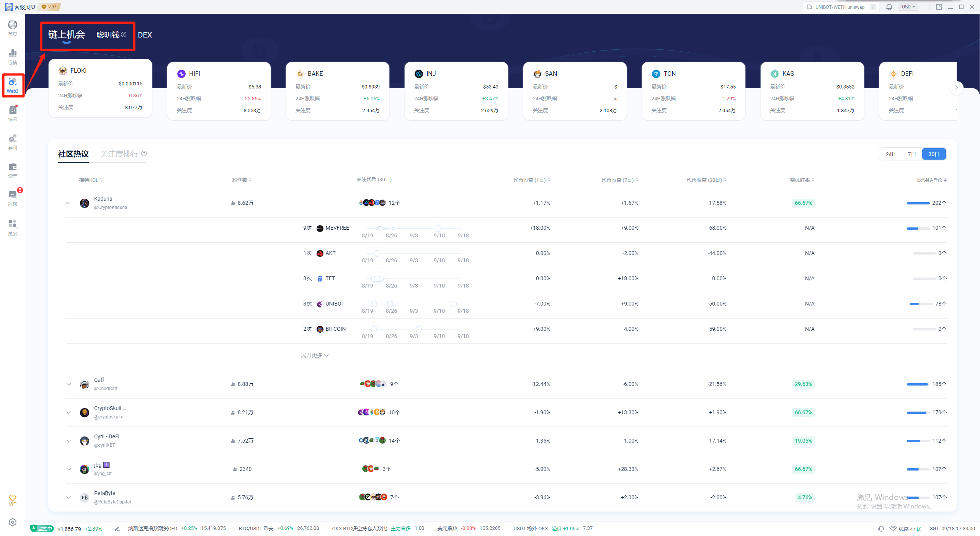Screen dimensions: 980x536
Task: Click the HIFI coin icon
Action: click(181, 74)
